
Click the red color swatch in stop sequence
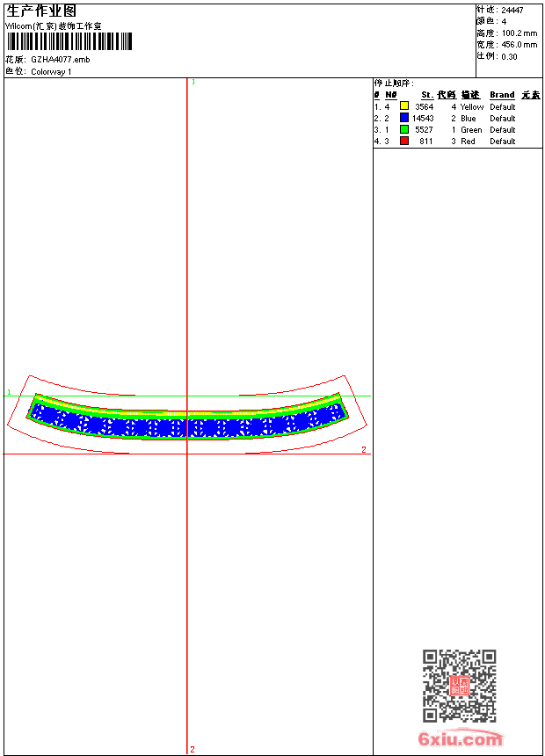click(x=404, y=141)
